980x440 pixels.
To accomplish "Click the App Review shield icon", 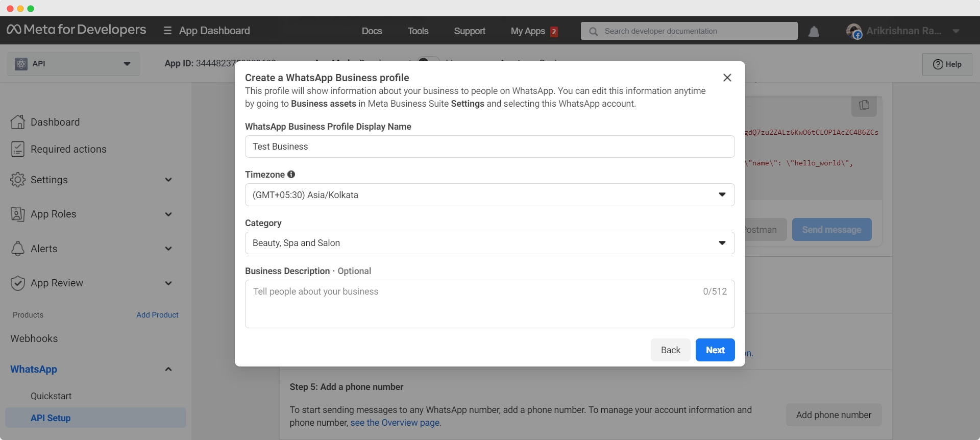I will point(18,283).
